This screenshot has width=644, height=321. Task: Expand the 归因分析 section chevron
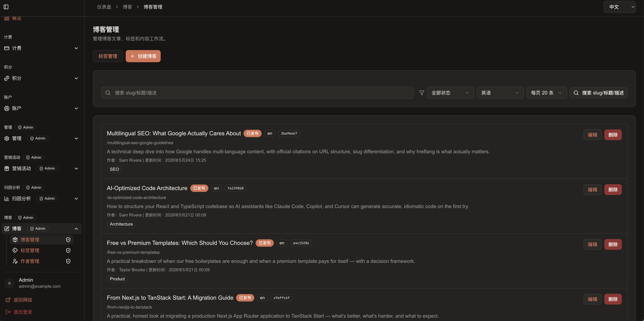[x=76, y=198]
